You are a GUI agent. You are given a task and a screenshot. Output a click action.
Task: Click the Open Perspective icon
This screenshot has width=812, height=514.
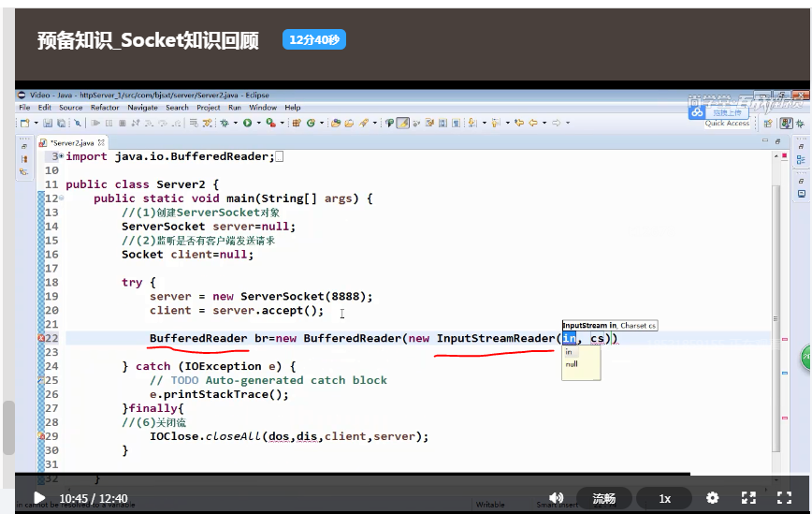coord(768,124)
